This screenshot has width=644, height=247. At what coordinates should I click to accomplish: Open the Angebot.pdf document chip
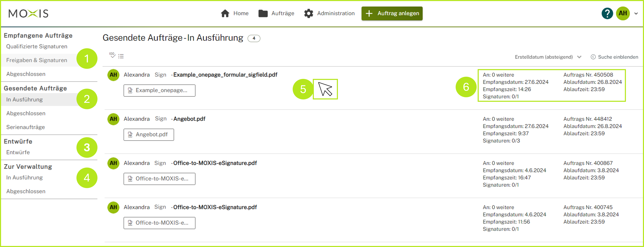point(149,135)
